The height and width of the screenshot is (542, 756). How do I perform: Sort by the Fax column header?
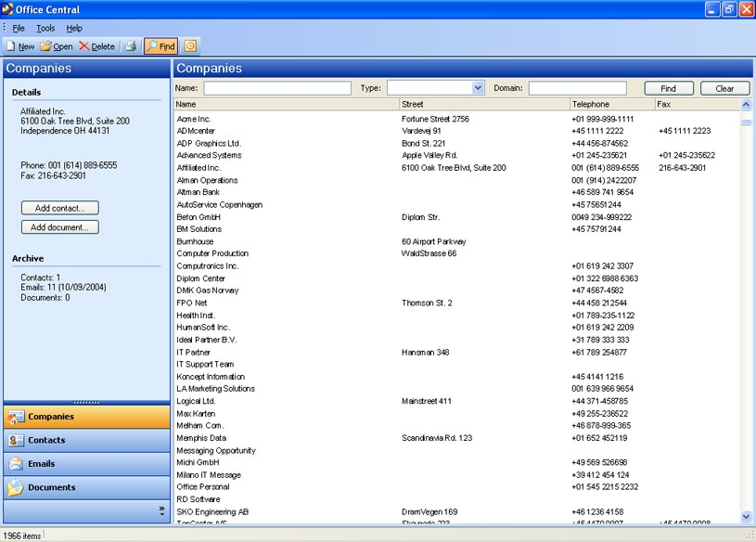pos(698,104)
